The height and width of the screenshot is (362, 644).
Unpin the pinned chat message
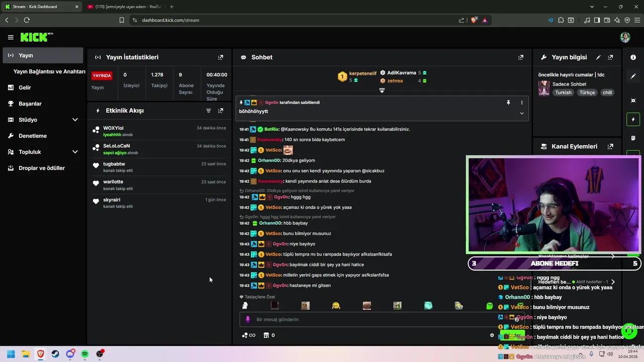tap(508, 103)
